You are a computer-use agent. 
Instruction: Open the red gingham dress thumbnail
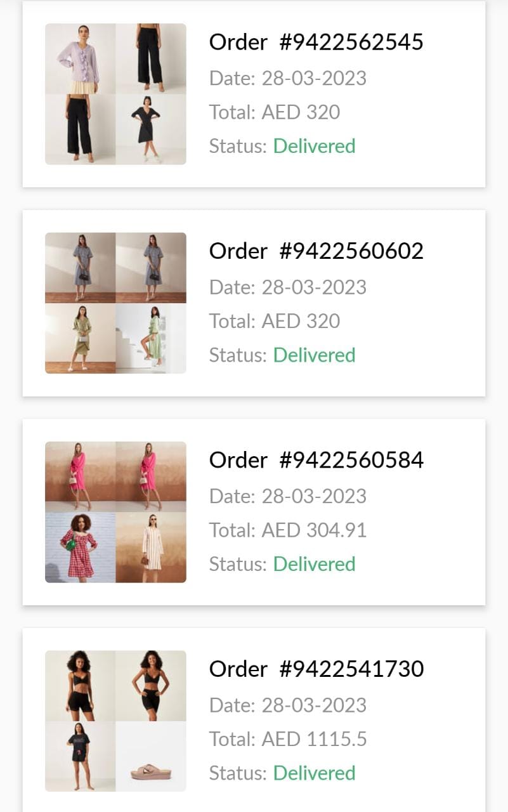pyautogui.click(x=80, y=547)
